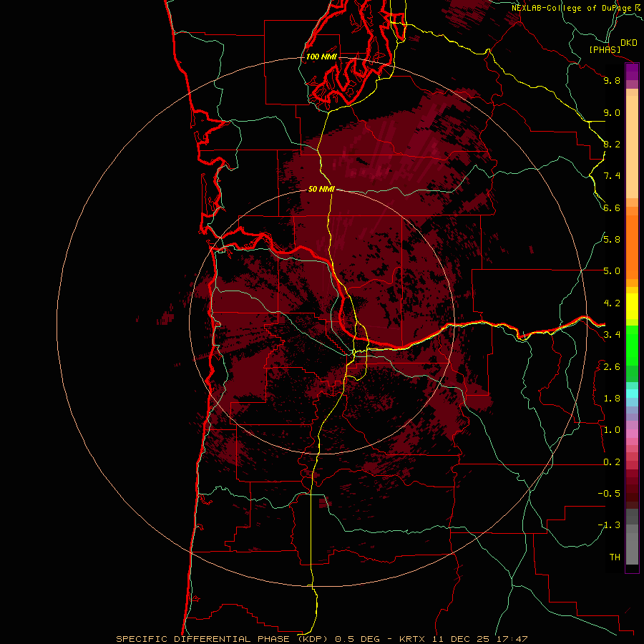644x644 pixels.
Task: Click the [PHAS] legend label
Action: (605, 49)
